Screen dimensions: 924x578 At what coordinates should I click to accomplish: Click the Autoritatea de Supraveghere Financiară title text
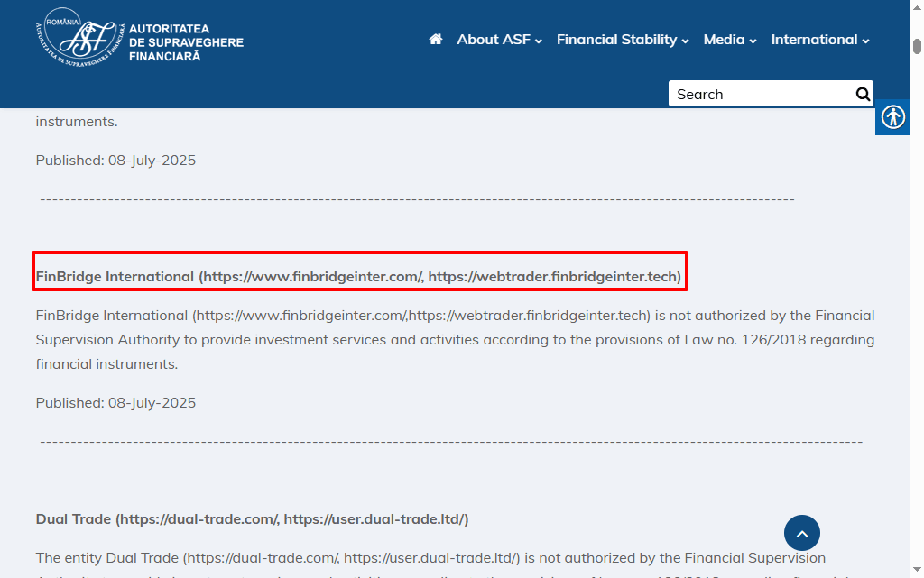pyautogui.click(x=186, y=42)
